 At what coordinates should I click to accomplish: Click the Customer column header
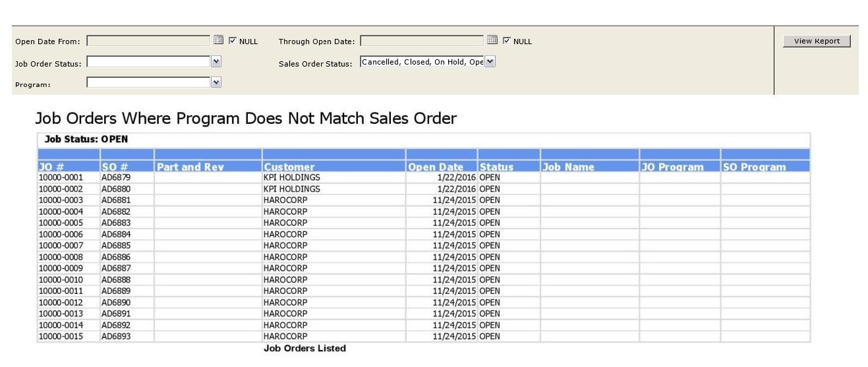[x=289, y=167]
